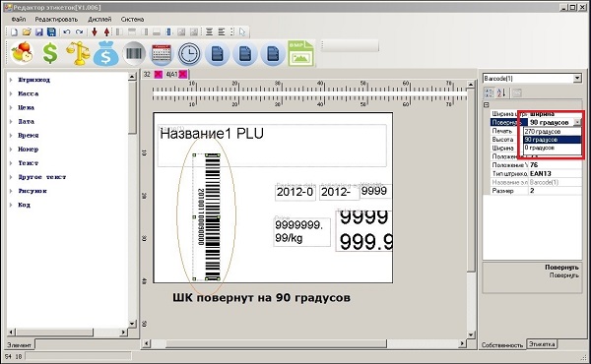Viewport: 591px width, 364px height.
Task: Undo the last action
Action: (x=67, y=32)
